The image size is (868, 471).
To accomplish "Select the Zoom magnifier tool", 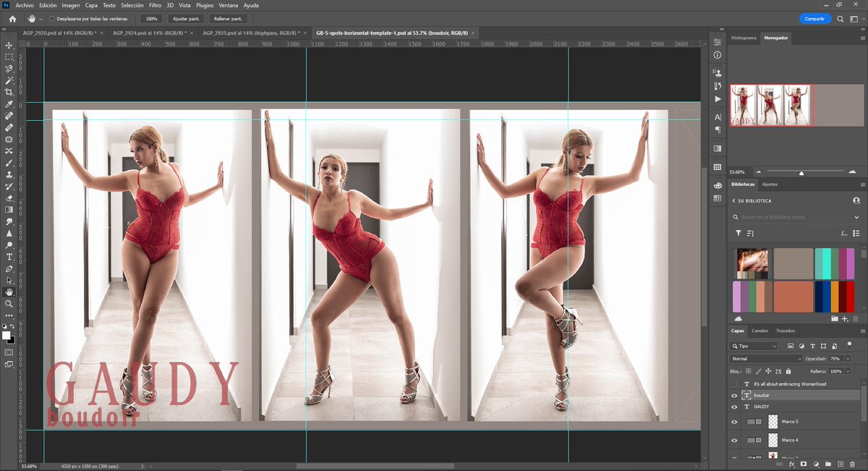I will coord(9,304).
